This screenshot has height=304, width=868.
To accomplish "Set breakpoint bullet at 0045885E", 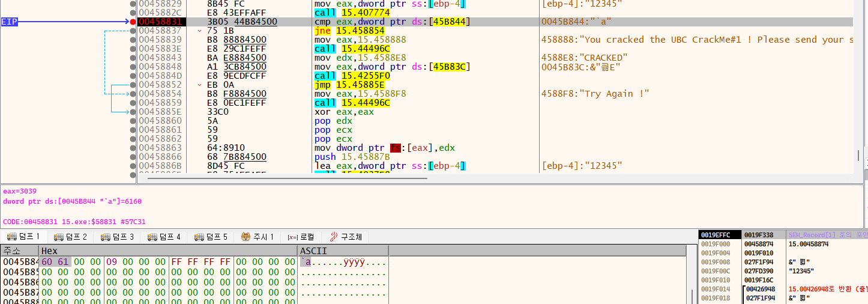I will pos(133,112).
